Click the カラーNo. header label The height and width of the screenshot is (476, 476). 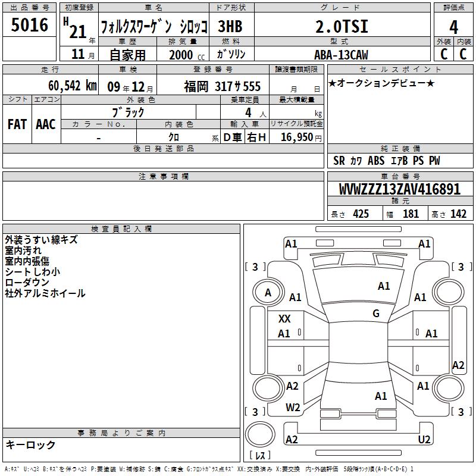tap(99, 124)
